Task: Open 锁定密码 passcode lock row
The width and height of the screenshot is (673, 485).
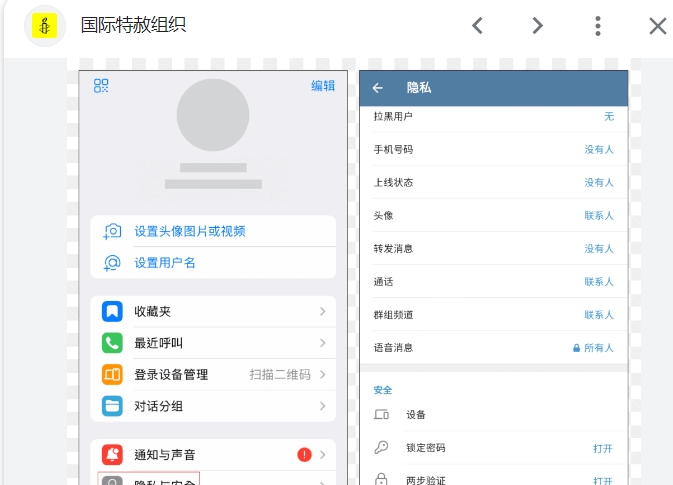Action: tap(494, 448)
